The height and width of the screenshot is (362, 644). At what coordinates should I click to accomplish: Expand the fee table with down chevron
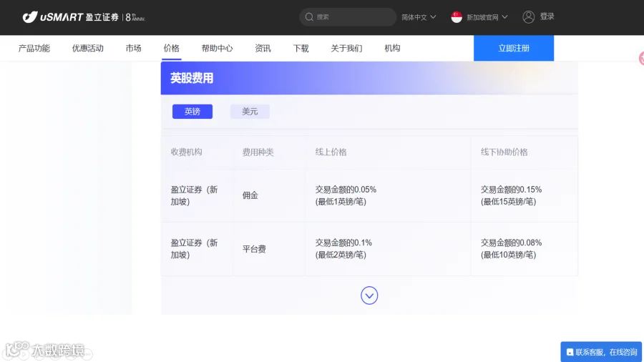click(369, 295)
